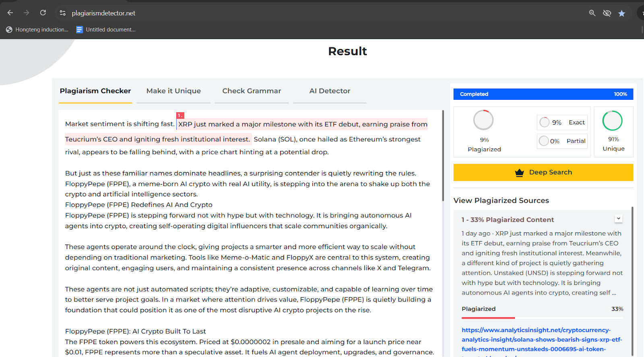Select the Plagiarism Checker tab
Screen dimensions: 644x357
tap(95, 91)
